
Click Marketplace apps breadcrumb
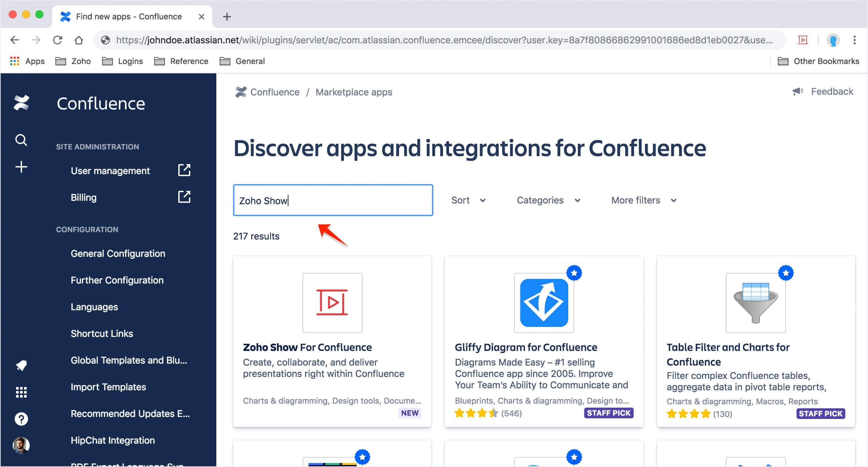coord(354,92)
